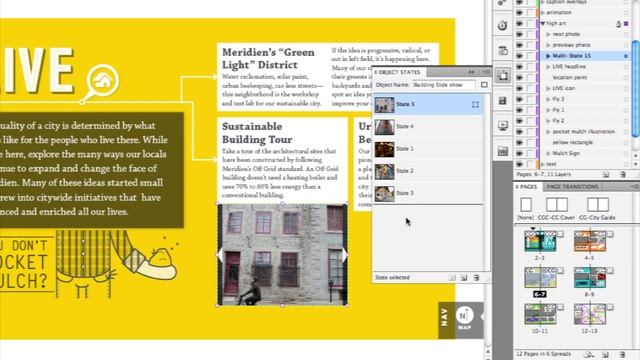
Task: Expand the previous photo layer item
Action: coord(548,45)
